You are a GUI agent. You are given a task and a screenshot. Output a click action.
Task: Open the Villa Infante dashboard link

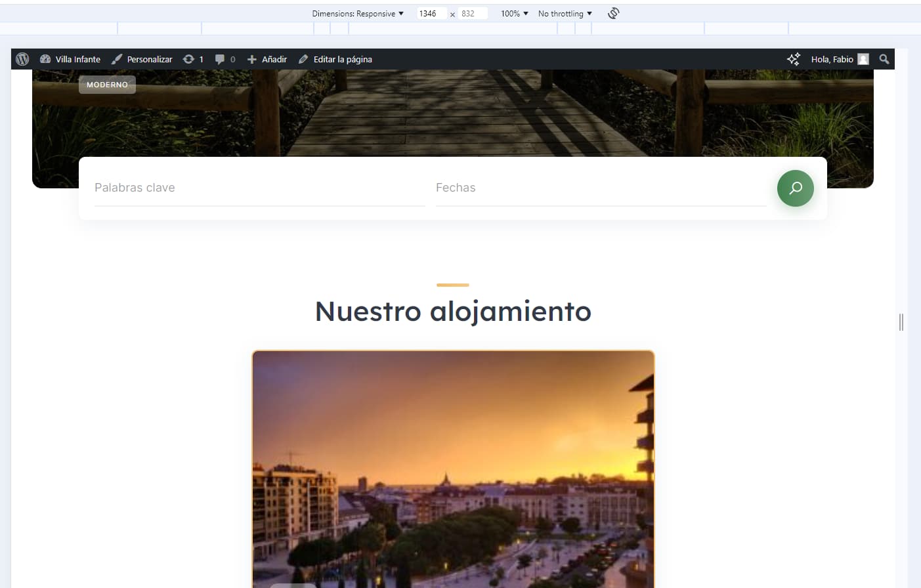click(70, 59)
